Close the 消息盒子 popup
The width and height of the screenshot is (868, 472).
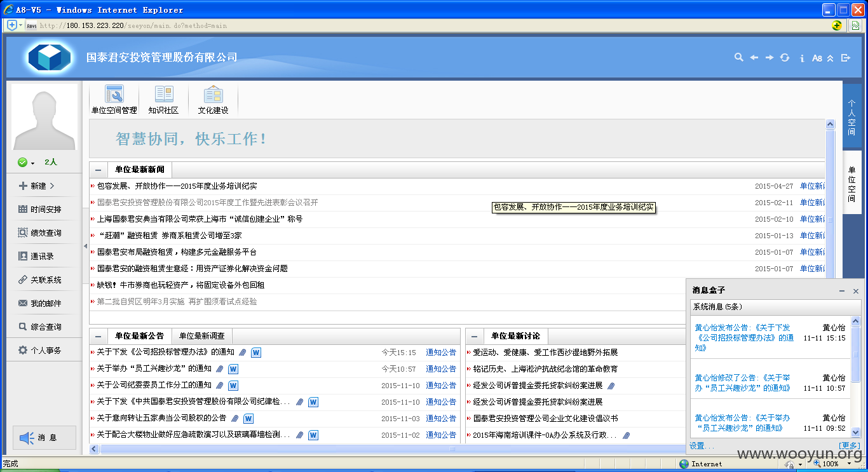click(x=855, y=291)
